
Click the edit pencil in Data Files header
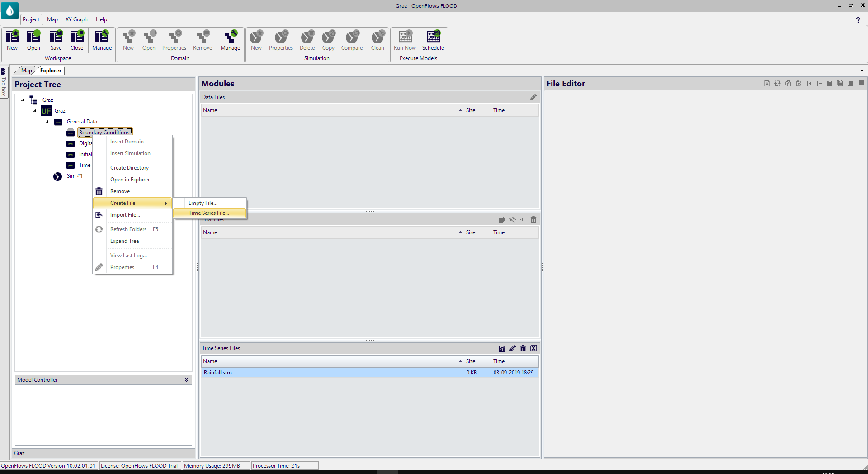[x=533, y=97]
